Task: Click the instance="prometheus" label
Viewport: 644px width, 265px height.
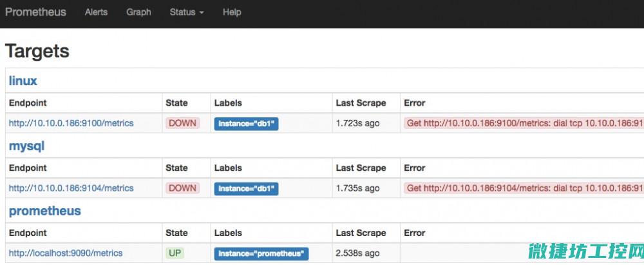Action: [x=261, y=254]
